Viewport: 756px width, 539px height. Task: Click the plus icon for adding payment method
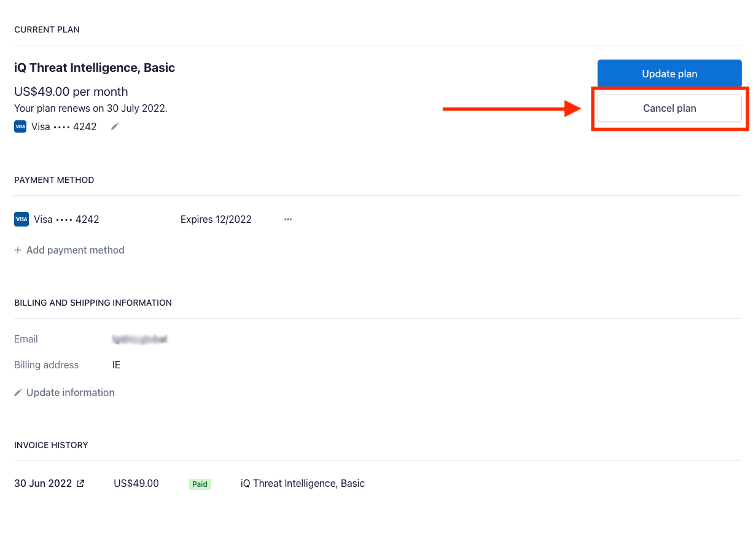point(18,250)
